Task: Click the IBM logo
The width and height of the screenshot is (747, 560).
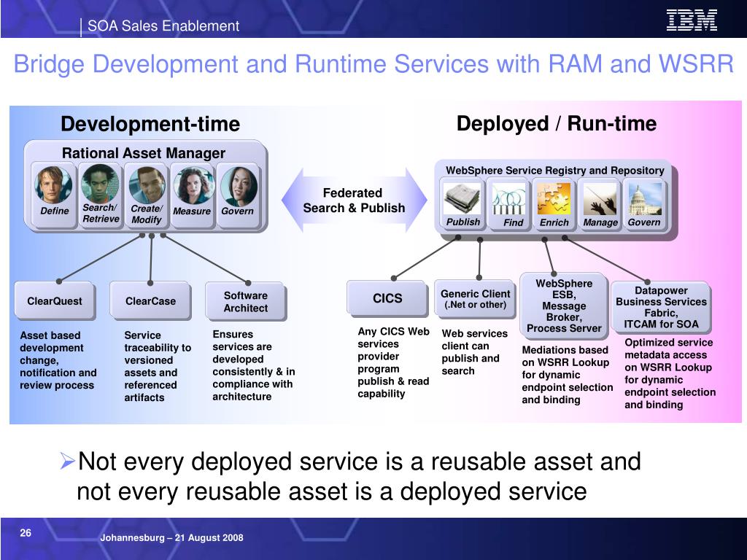Action: 692,20
